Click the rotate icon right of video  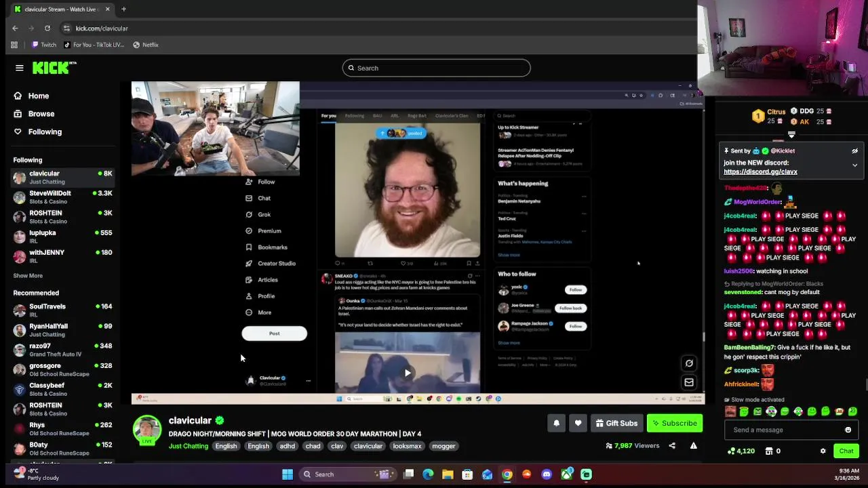coord(689,363)
